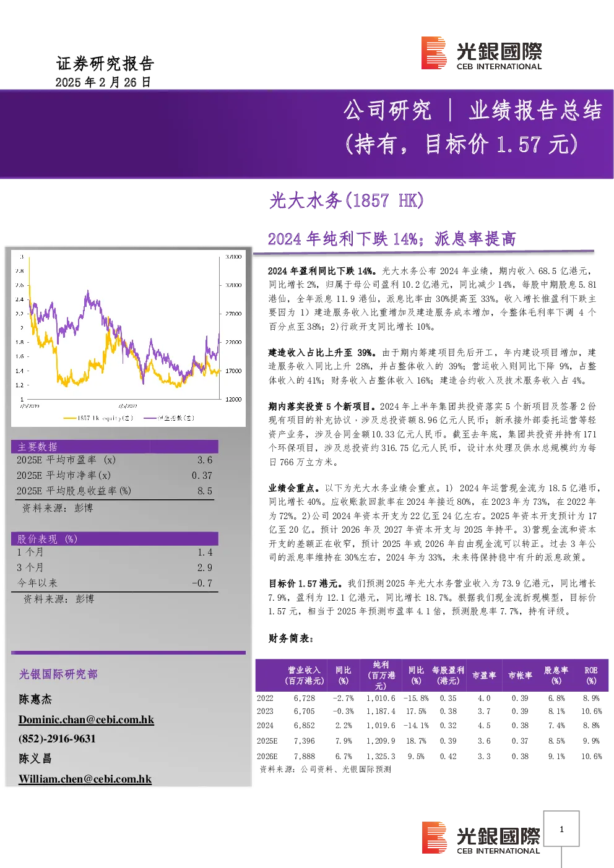Select the '今年以来' performance row
Viewport: 614px width, 868px height.
coord(115,583)
